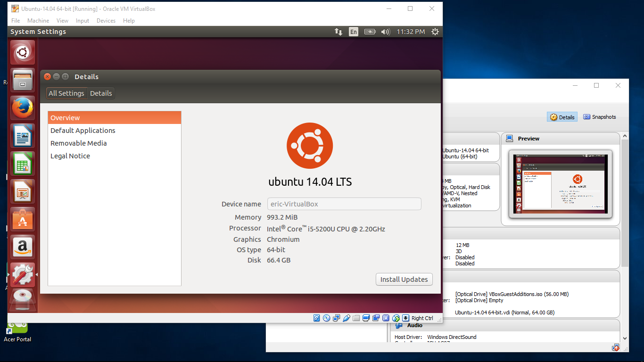644x362 pixels.
Task: Open the Files manager in launcher
Action: point(23,80)
